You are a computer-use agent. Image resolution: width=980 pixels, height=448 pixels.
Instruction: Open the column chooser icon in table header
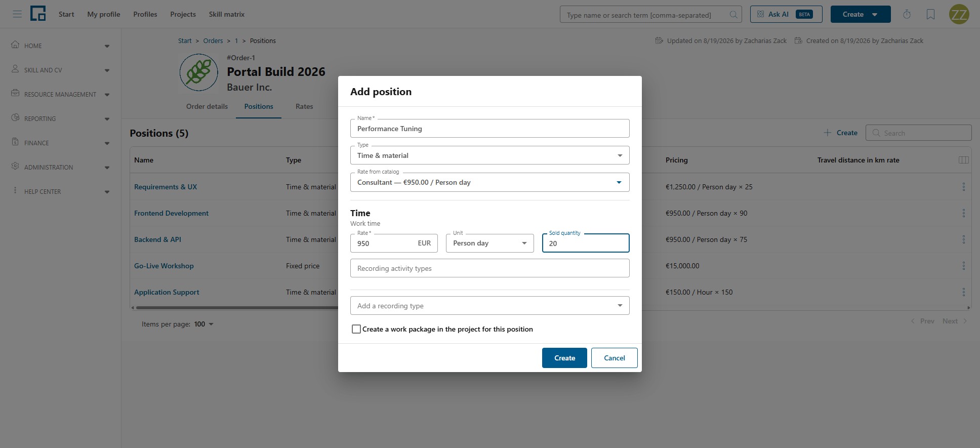coord(964,160)
